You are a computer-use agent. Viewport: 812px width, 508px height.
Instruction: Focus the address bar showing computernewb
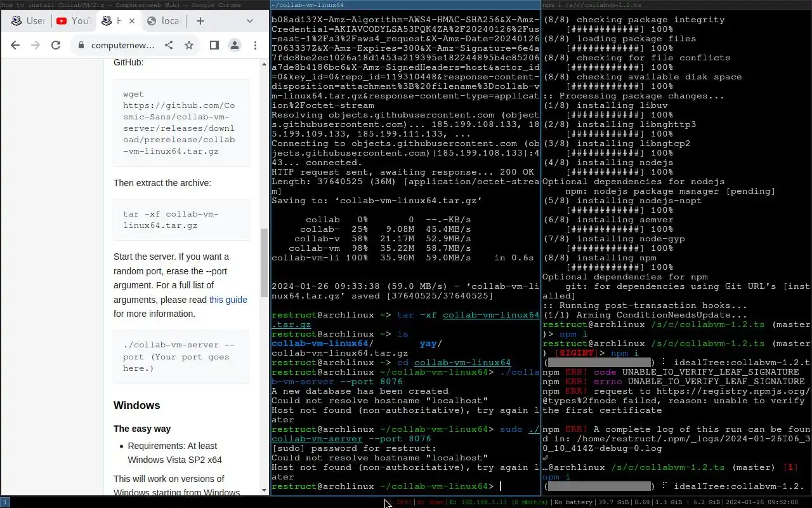[x=122, y=45]
